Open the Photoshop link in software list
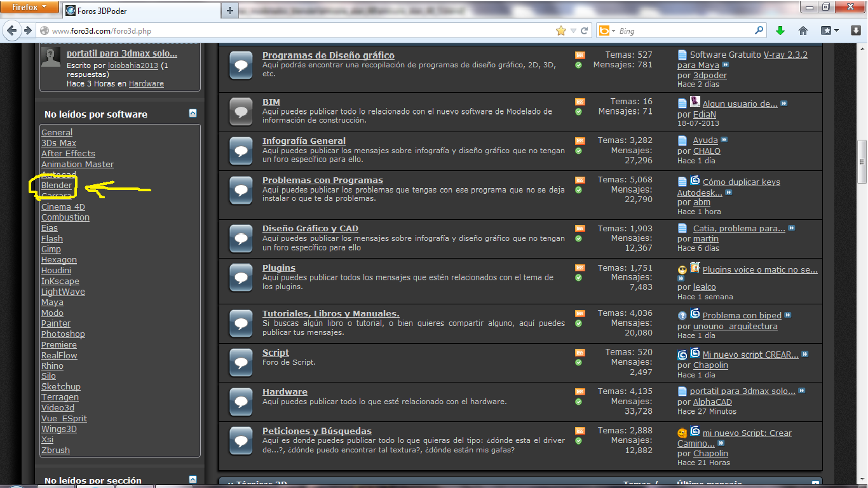The width and height of the screenshot is (868, 488). pos(63,334)
